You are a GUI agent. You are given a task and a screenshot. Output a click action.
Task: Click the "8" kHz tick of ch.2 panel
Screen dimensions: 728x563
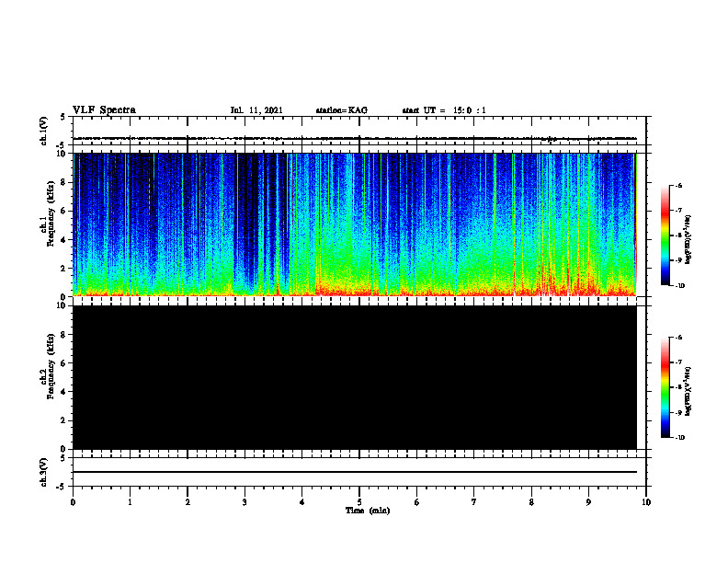pyautogui.click(x=63, y=335)
